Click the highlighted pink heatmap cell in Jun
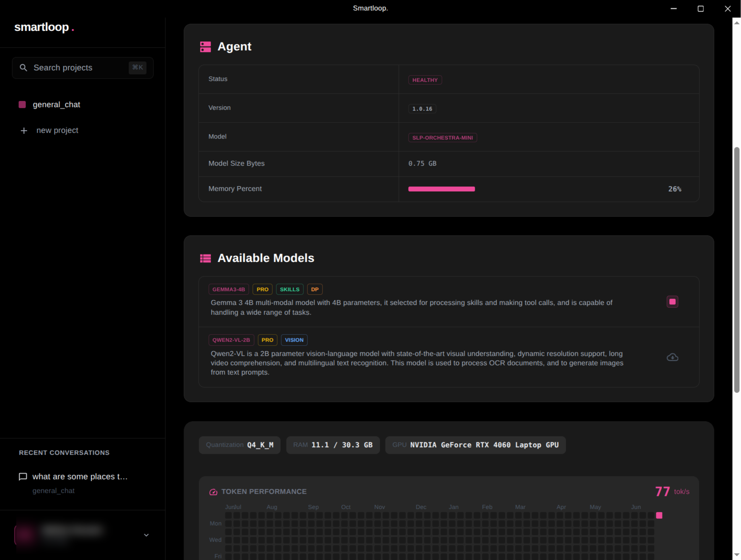The width and height of the screenshot is (741, 560). coord(659,515)
